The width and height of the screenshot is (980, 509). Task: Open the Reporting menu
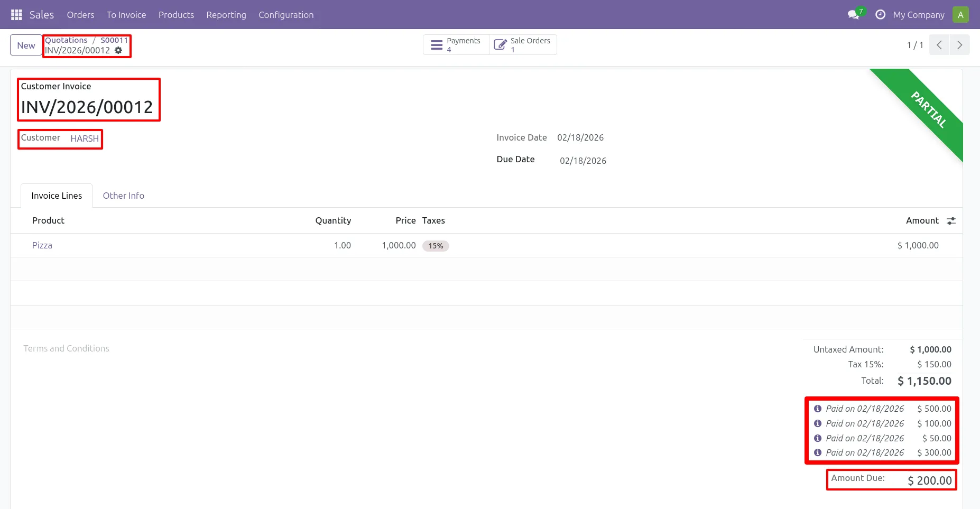226,15
